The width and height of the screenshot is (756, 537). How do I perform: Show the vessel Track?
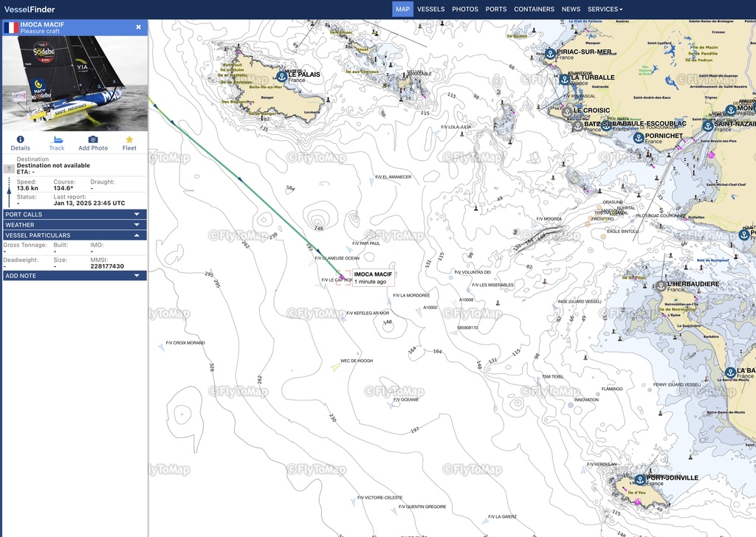57,143
